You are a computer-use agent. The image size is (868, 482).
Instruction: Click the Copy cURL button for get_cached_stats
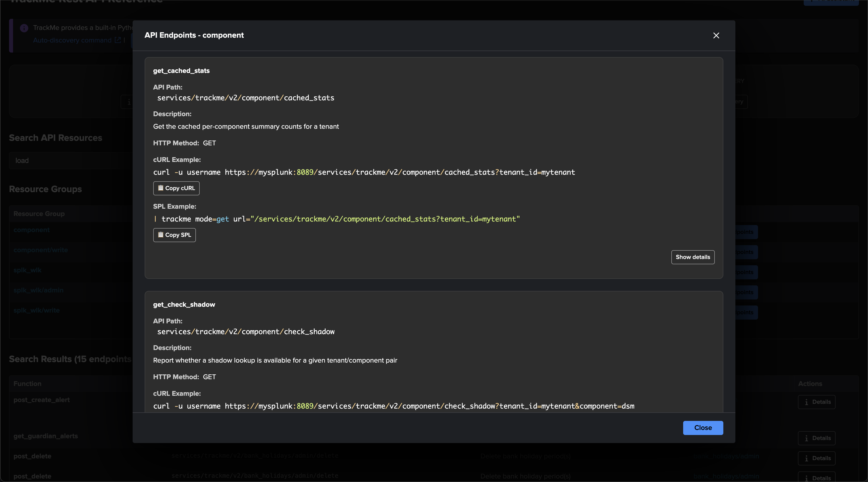point(176,188)
